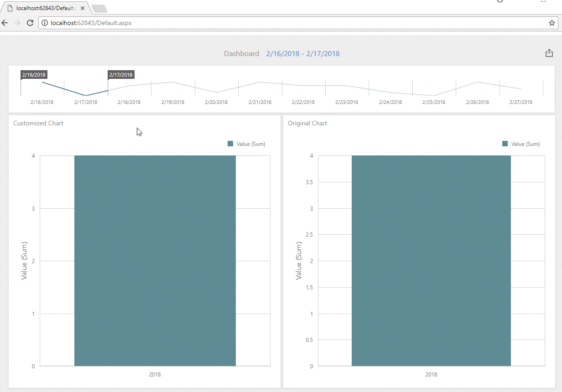This screenshot has height=392, width=562.
Task: Click the site info icon in the address bar
Action: tap(45, 23)
